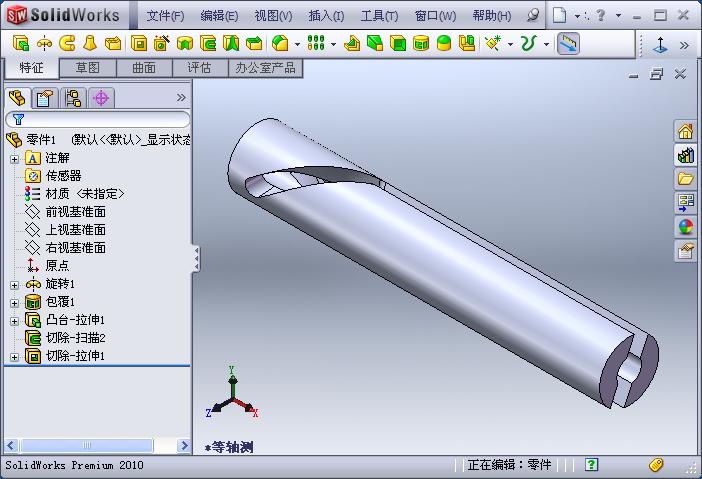Expand the 注解 tree node
This screenshot has height=479, width=702.
click(x=14, y=159)
